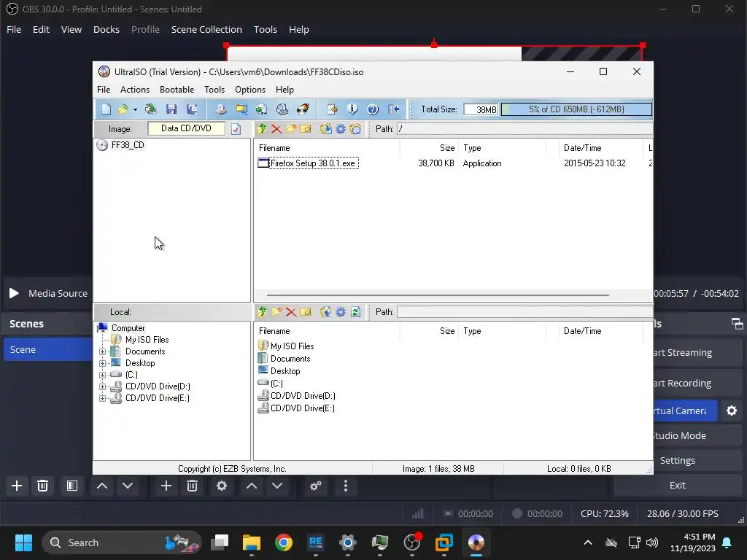
Task: Rename item via image pane toolbar icon
Action: 306,129
